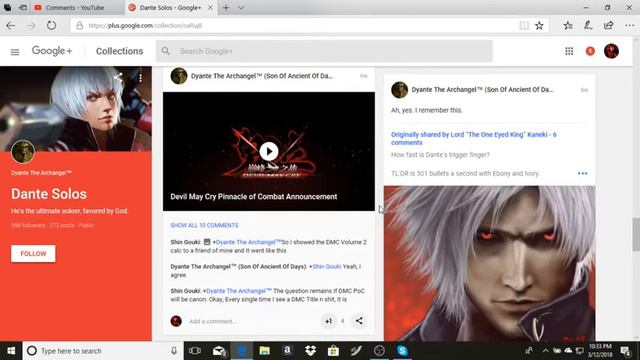Expand right post text ellipsis
Image resolution: width=640 pixels, height=360 pixels.
pyautogui.click(x=582, y=173)
